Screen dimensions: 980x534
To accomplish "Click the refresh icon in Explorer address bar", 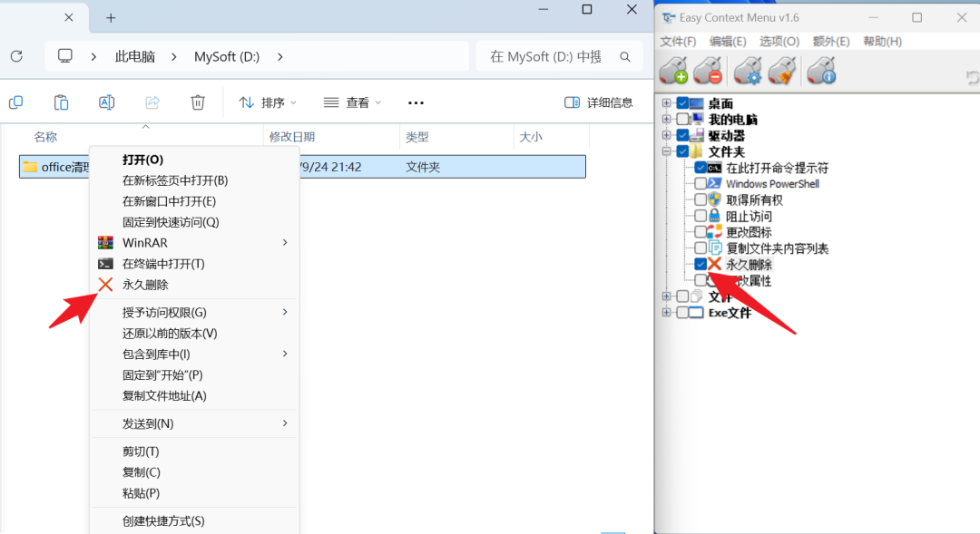I will coord(17,56).
